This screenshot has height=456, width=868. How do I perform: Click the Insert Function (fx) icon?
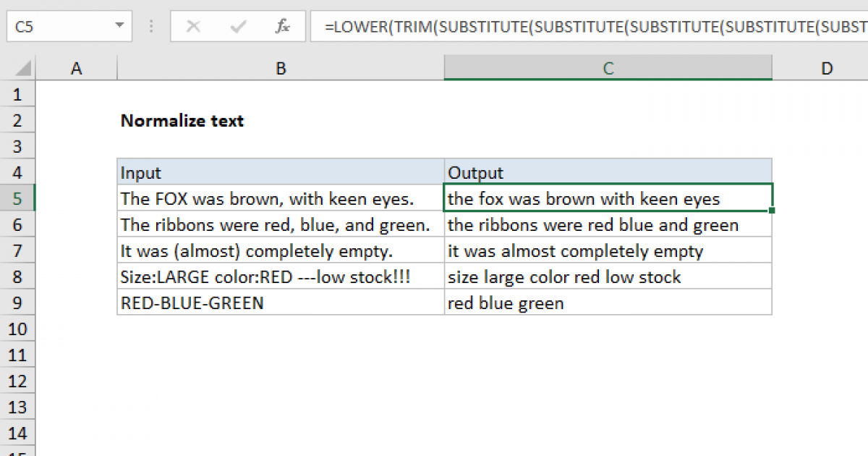283,26
